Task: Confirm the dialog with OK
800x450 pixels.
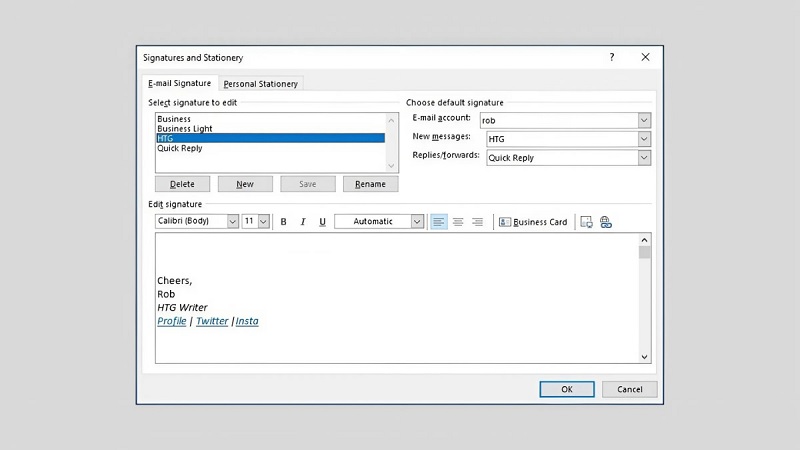Action: pos(567,389)
